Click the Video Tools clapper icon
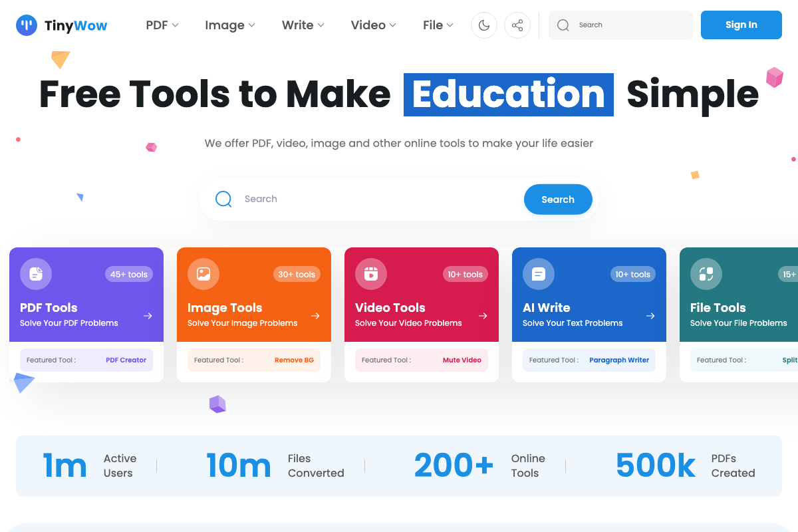 (x=371, y=274)
